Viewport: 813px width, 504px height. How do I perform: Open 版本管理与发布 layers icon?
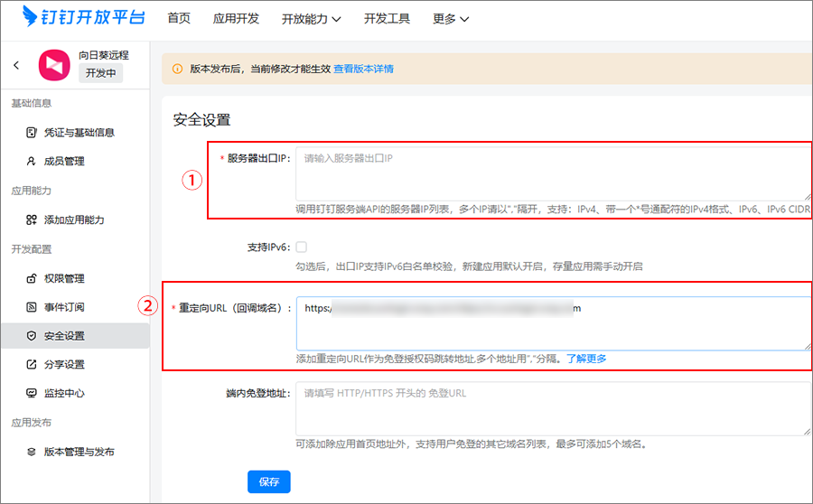[x=31, y=452]
